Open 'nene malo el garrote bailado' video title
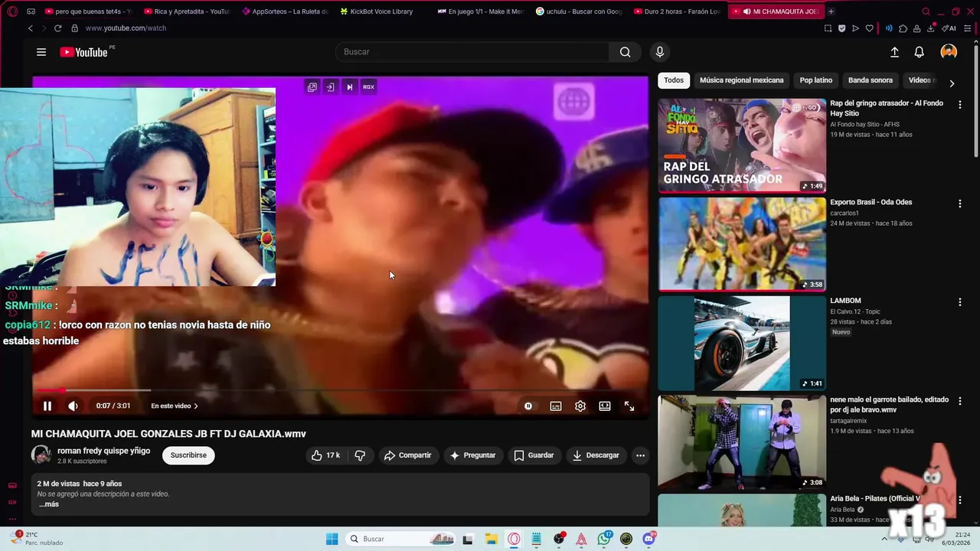 coord(889,404)
